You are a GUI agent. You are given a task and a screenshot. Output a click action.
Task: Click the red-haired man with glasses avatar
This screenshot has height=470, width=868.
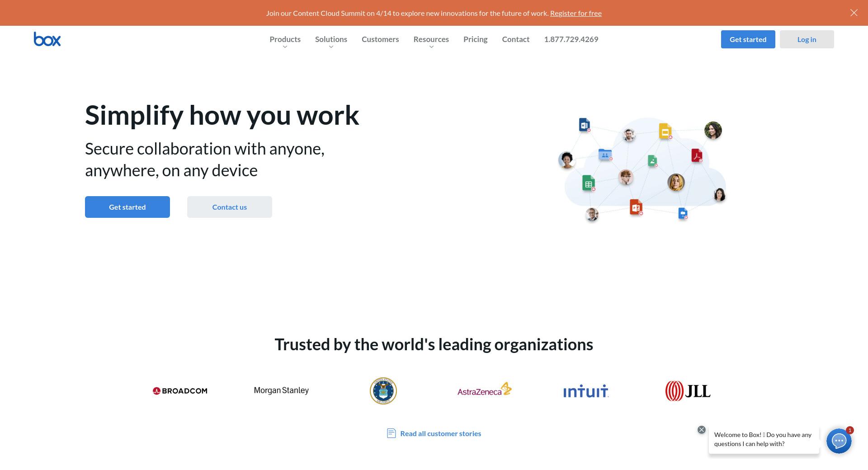[x=626, y=177]
